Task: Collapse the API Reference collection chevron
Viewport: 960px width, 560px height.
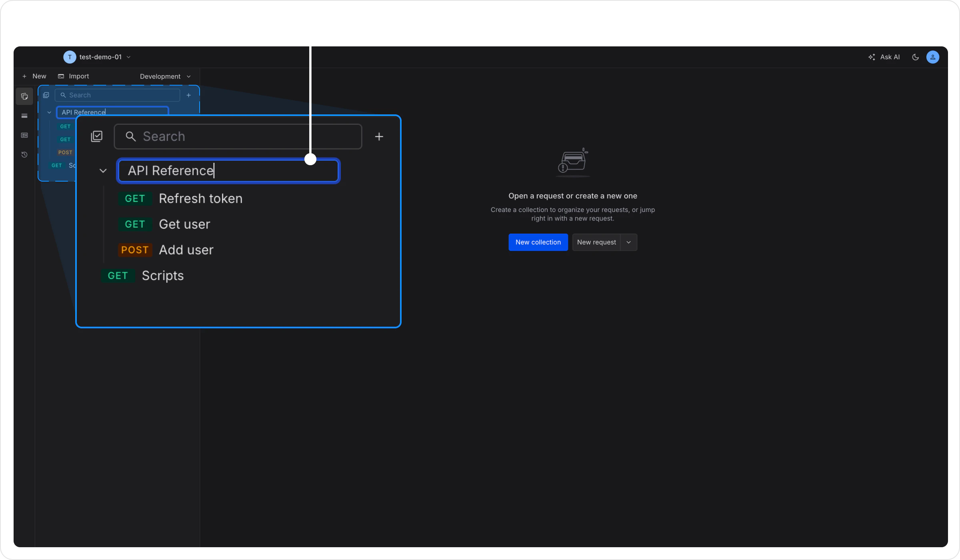Action: pos(103,171)
